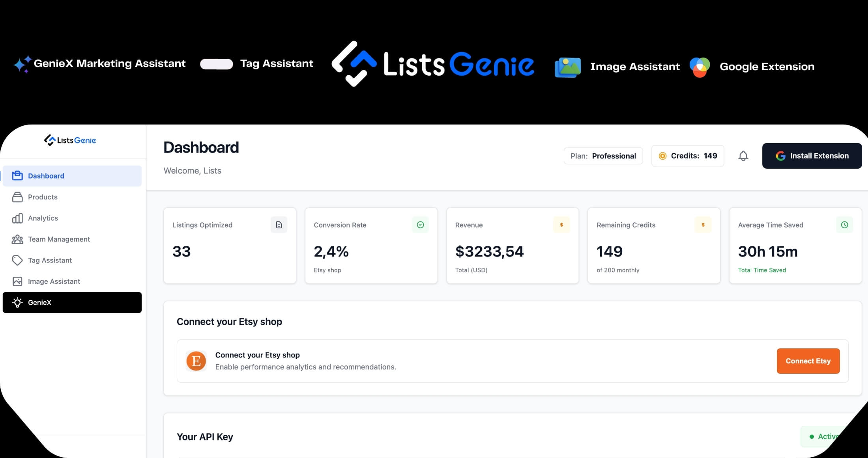Click the clock icon on Average Time Saved card
Image resolution: width=868 pixels, height=458 pixels.
(x=844, y=225)
